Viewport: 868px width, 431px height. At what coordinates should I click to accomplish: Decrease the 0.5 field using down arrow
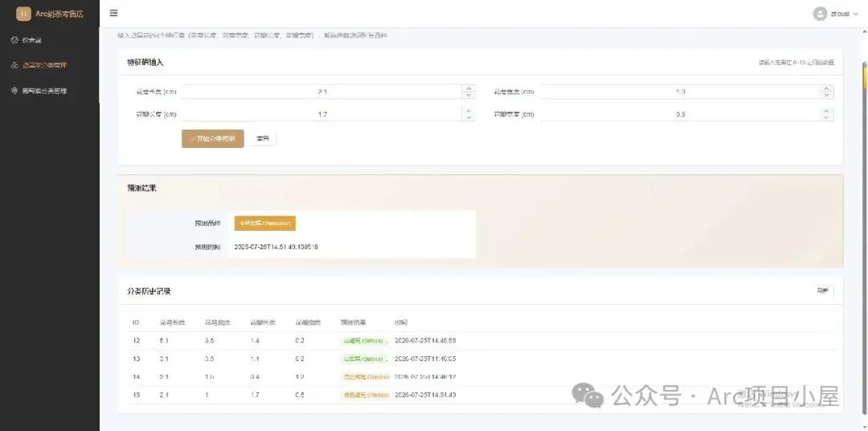[x=826, y=118]
